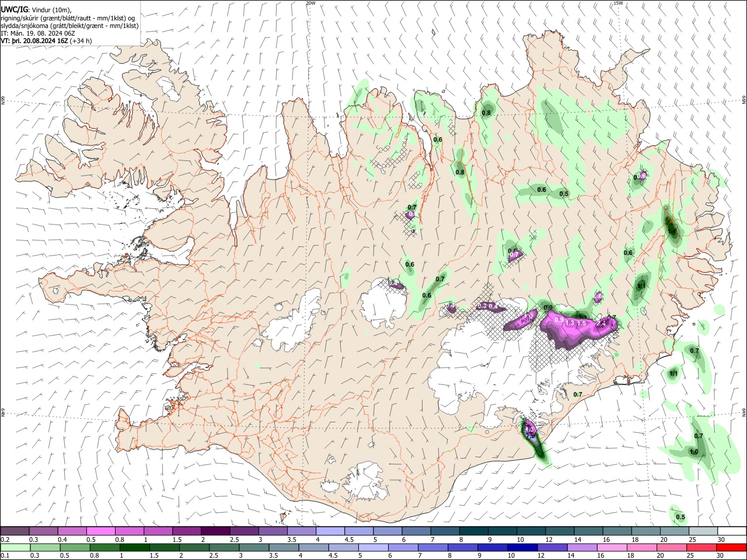747x560 pixels.
Task: Pick the 9 dark teal swatch, upper legend row
Action: coord(503,531)
